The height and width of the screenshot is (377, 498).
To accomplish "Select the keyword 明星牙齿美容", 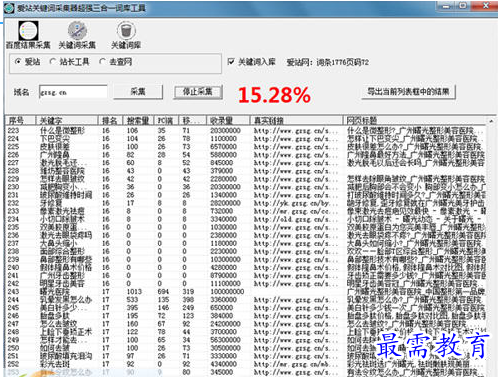I will 62,284.
